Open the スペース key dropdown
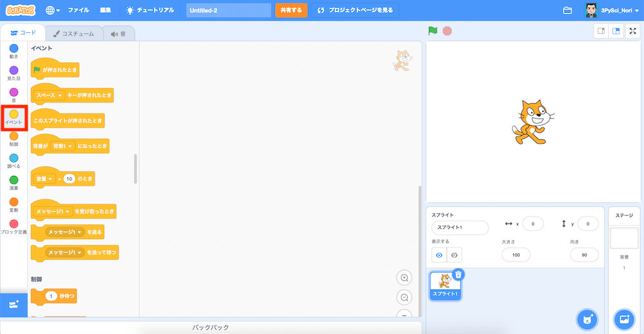Image resolution: width=644 pixels, height=334 pixels. pyautogui.click(x=50, y=95)
